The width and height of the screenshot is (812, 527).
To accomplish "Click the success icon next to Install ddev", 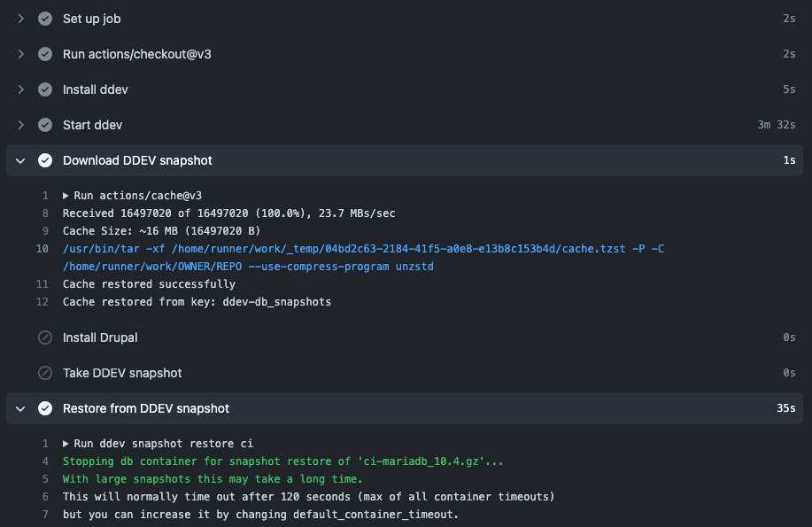I will point(44,89).
